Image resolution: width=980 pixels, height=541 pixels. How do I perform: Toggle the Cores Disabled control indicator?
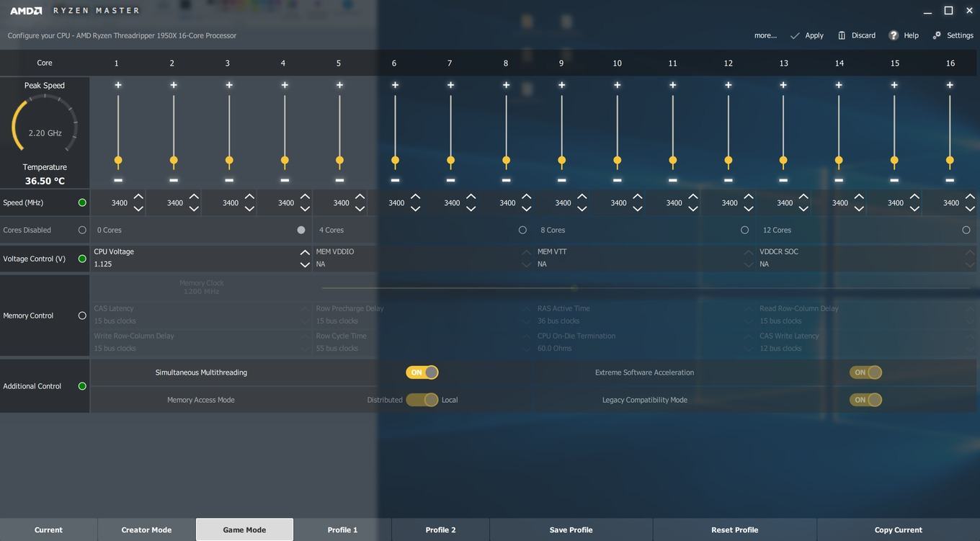click(82, 230)
